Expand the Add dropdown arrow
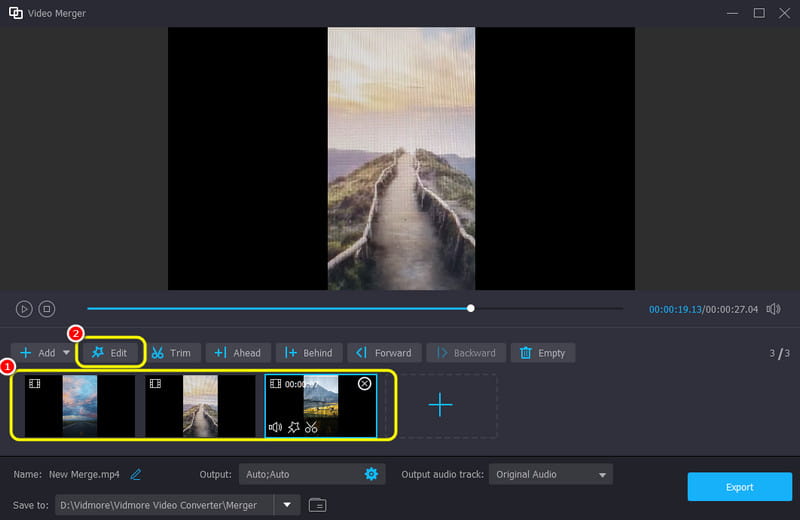Image resolution: width=800 pixels, height=520 pixels. coord(67,353)
